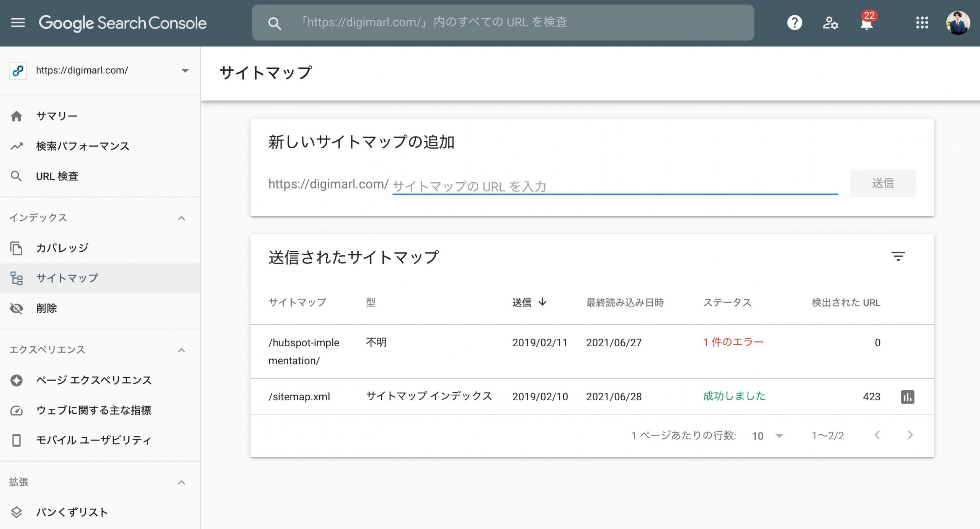Open the hamburger main menu
Image resolution: width=980 pixels, height=529 pixels.
coord(18,23)
